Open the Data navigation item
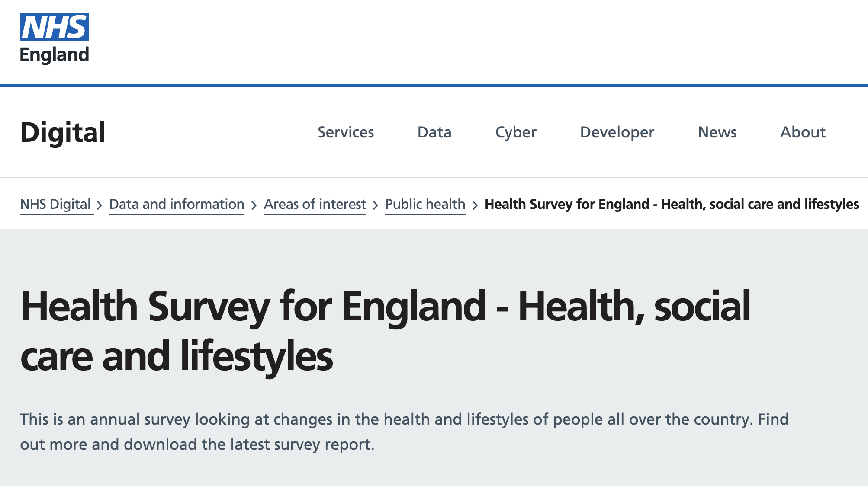This screenshot has width=868, height=486. point(434,132)
